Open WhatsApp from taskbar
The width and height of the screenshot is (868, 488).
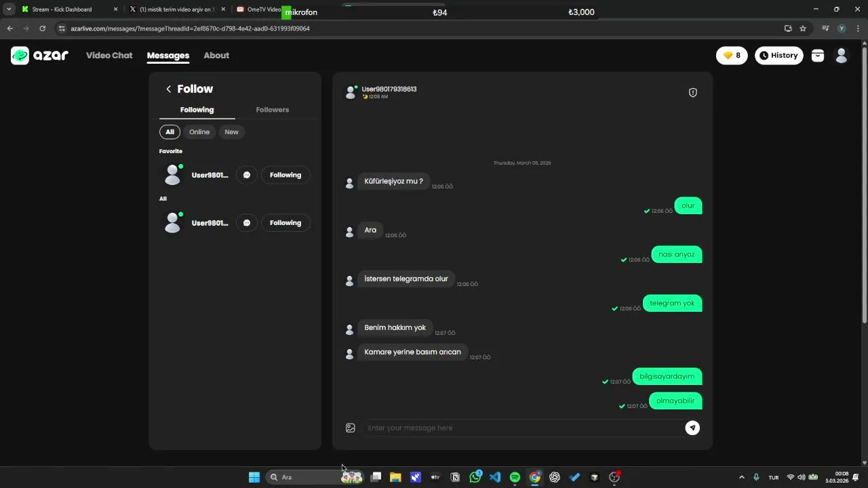475,477
